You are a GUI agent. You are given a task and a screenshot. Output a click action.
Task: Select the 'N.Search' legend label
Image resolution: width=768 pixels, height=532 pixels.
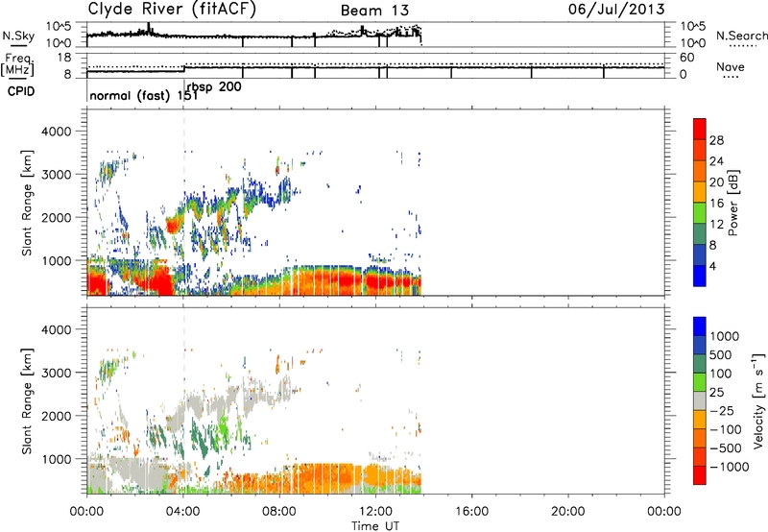[742, 36]
